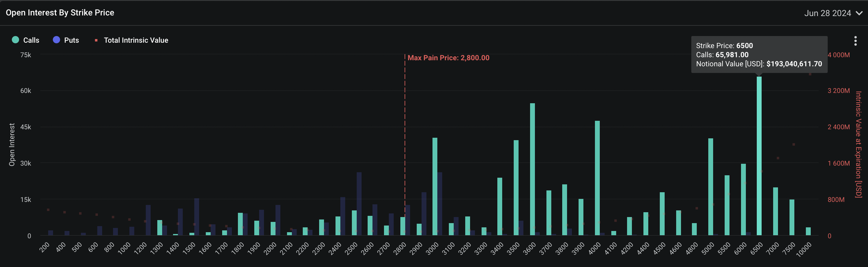
Task: Click the Calls bar at strike 3000
Action: coord(435,186)
